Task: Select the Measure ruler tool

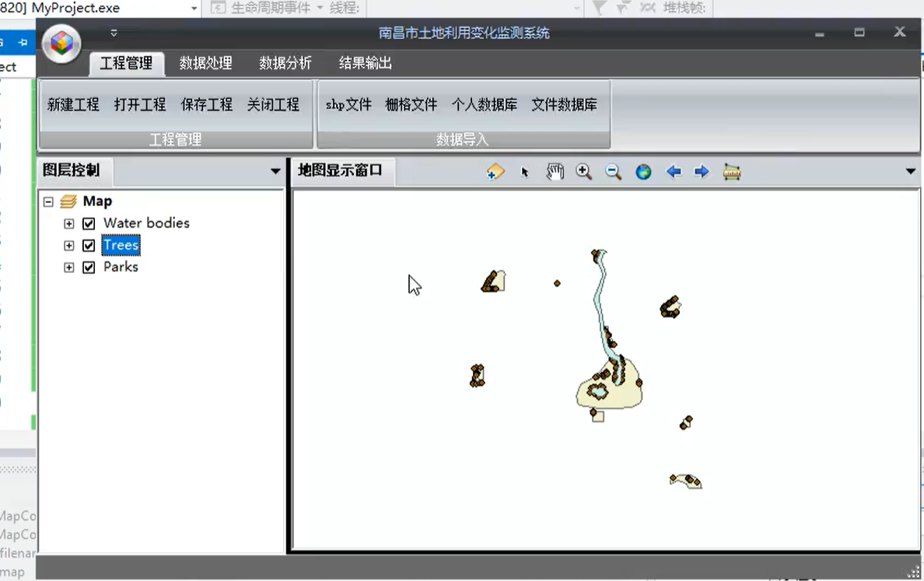Action: [x=731, y=172]
